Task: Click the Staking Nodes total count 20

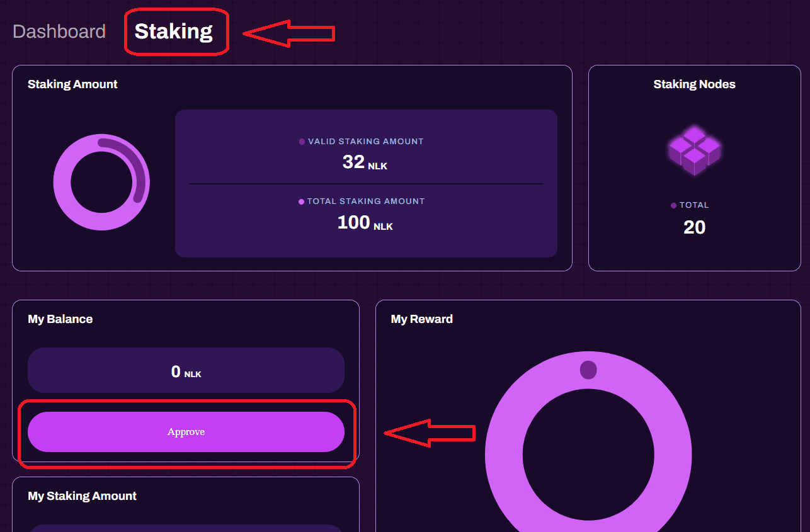Action: tap(694, 227)
